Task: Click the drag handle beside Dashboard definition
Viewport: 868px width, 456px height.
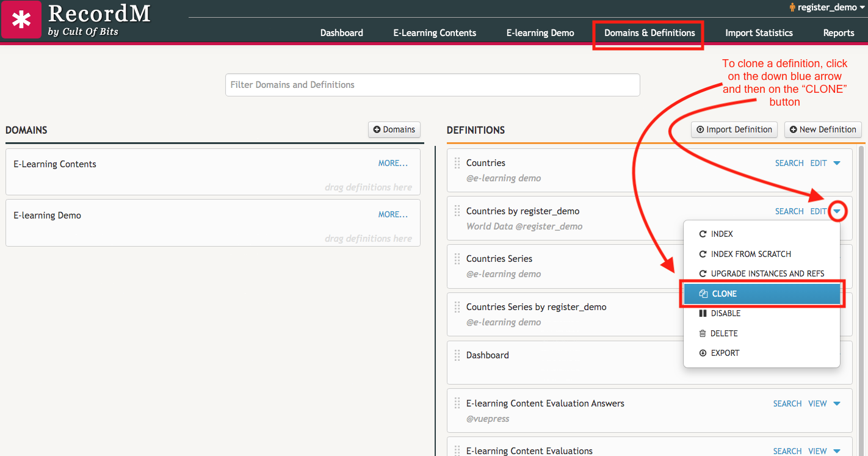Action: pos(457,355)
